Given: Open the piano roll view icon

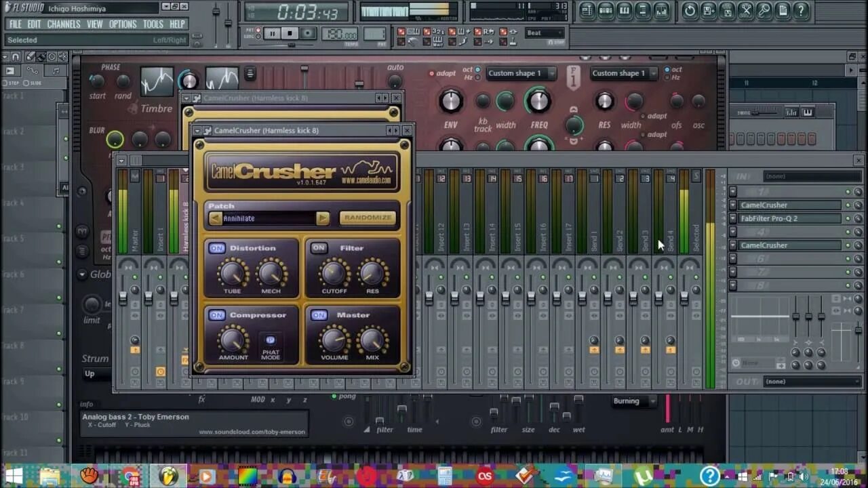Looking at the screenshot, I should tap(625, 10).
